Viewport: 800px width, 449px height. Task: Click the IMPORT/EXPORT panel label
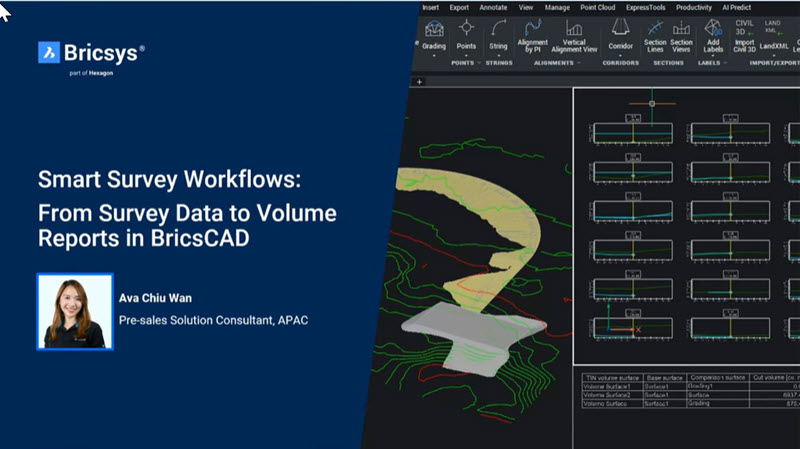(x=774, y=63)
